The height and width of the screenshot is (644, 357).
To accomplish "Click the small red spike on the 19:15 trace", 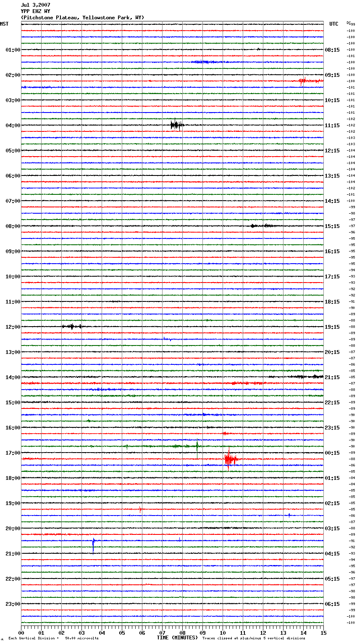I will 140,509.
